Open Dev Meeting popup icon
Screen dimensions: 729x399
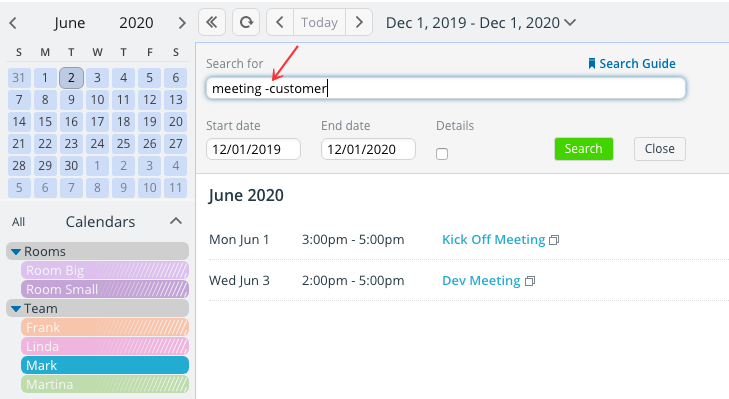[x=530, y=281]
